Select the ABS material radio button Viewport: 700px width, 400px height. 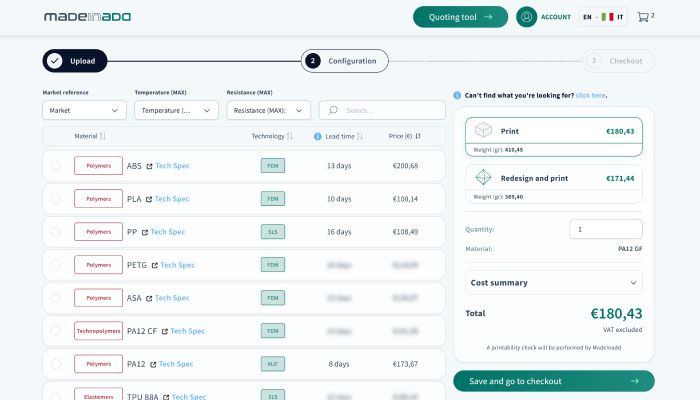(x=56, y=166)
